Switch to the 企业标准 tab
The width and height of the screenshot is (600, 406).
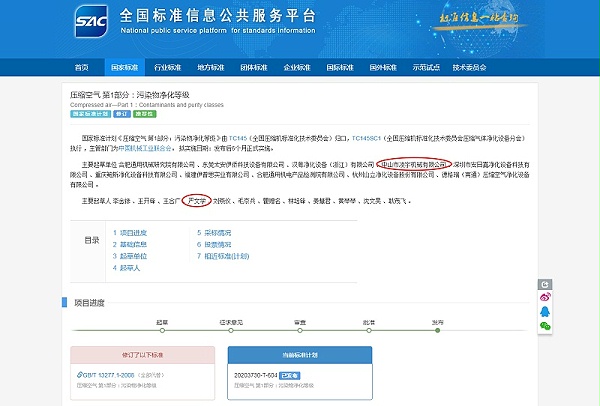[297, 68]
